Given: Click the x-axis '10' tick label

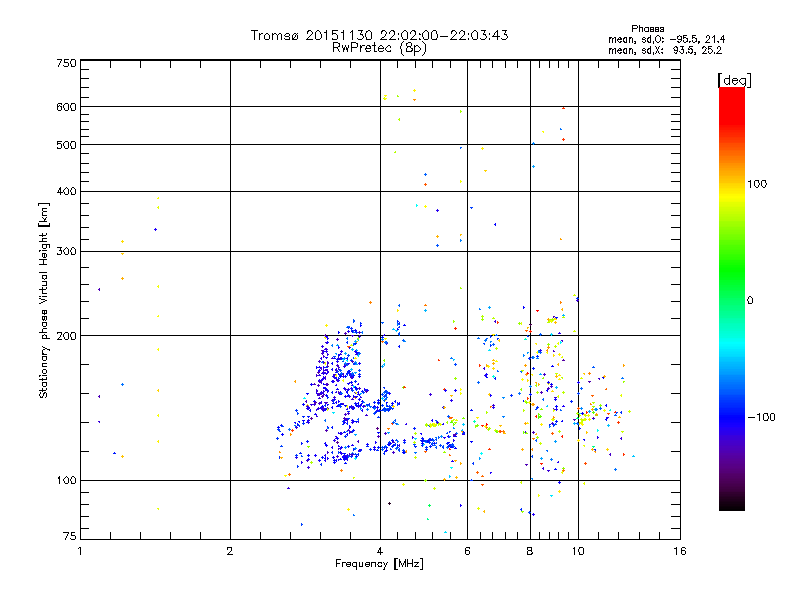Looking at the screenshot, I should 578,551.
